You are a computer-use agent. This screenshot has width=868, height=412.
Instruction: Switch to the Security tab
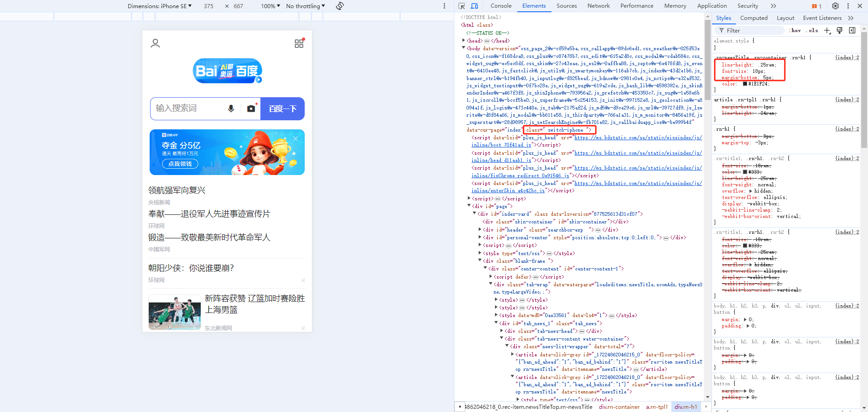pos(748,6)
